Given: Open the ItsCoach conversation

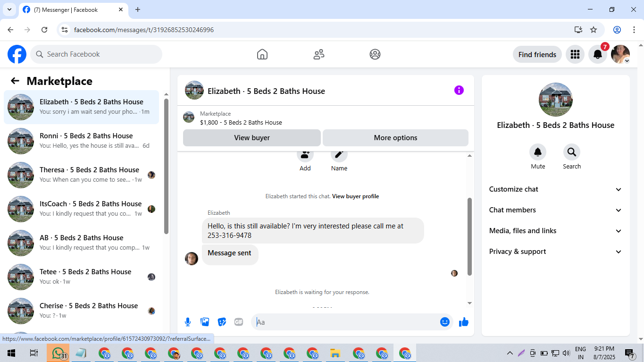Looking at the screenshot, I should click(81, 209).
